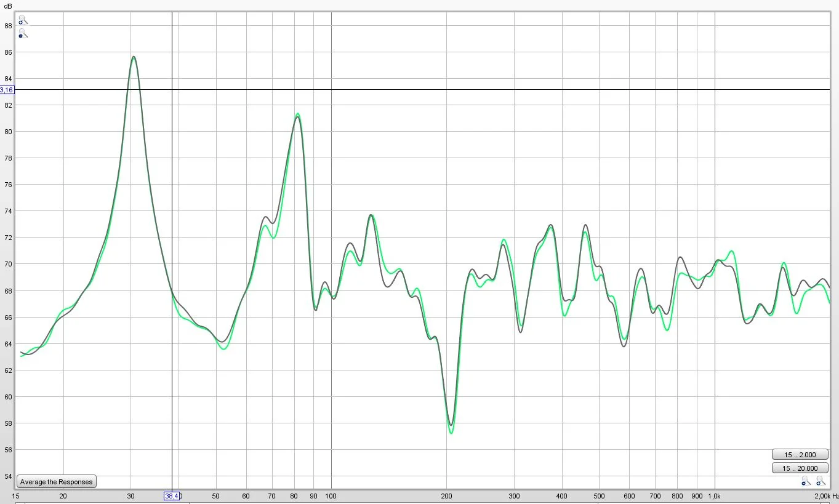Click the 1,0k frequency axis label

click(715, 496)
